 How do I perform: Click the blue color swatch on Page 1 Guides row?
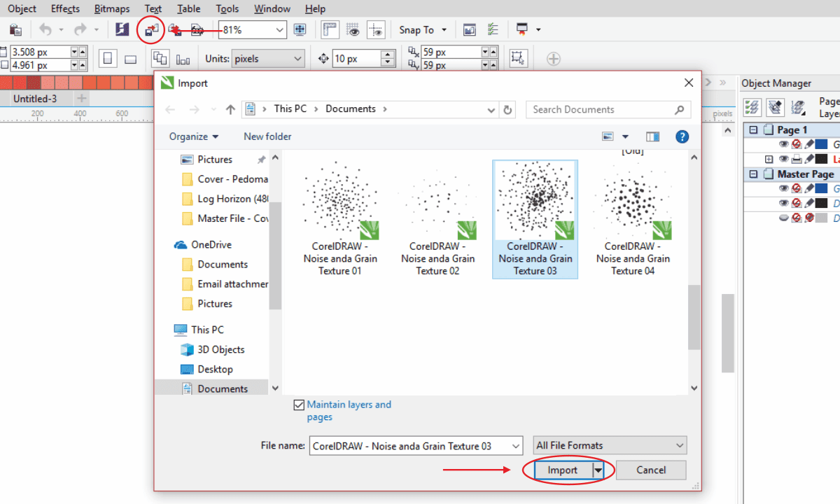tap(822, 144)
